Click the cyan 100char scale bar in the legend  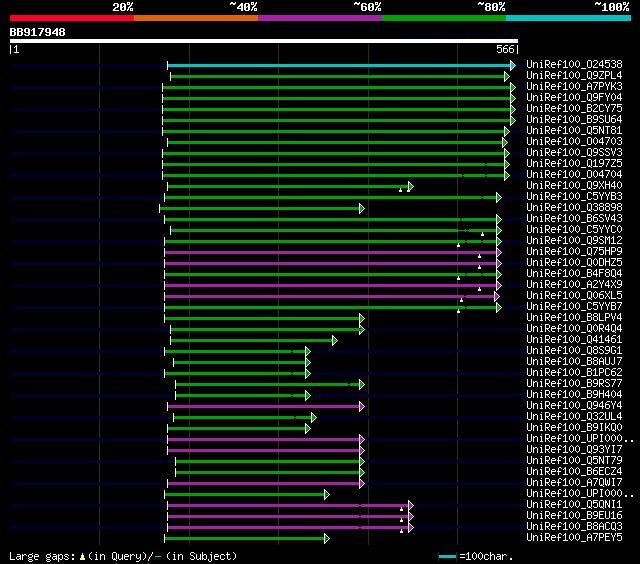(x=447, y=556)
